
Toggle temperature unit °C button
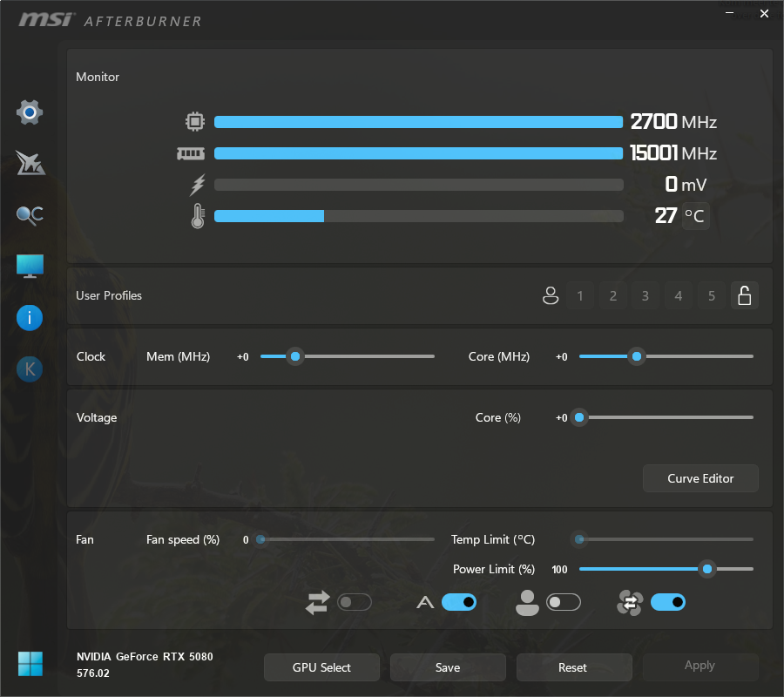point(695,216)
